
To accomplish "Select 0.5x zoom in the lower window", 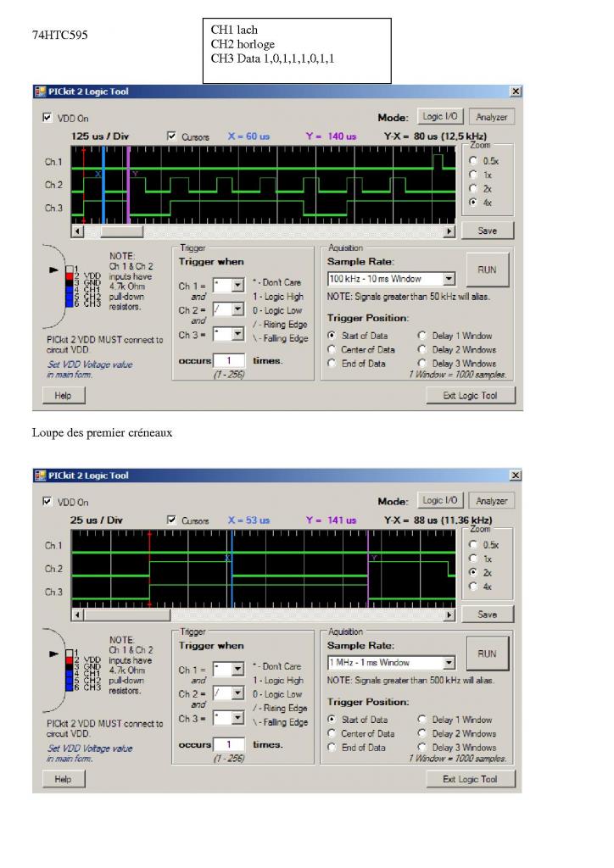I will tap(473, 544).
